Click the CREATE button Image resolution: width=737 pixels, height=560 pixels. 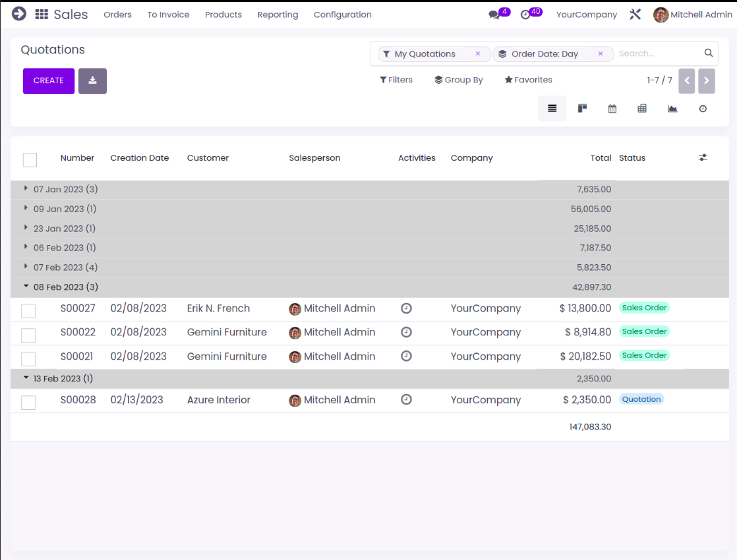pos(49,81)
